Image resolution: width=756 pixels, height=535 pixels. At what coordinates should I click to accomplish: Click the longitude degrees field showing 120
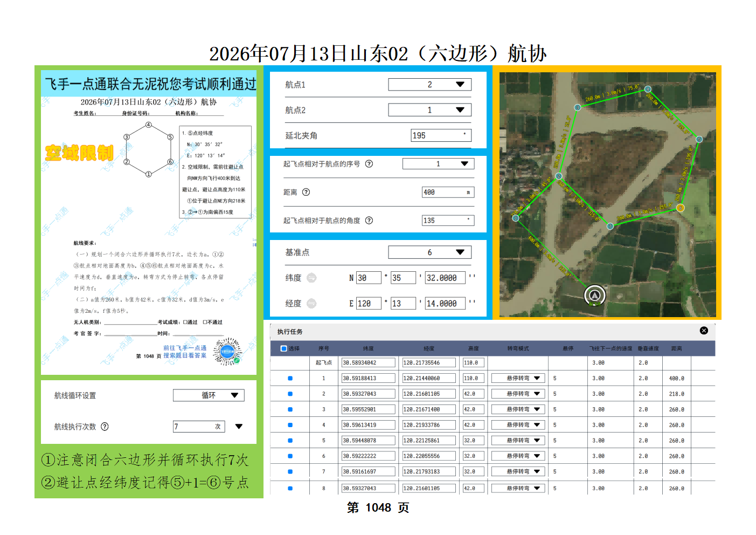(369, 304)
